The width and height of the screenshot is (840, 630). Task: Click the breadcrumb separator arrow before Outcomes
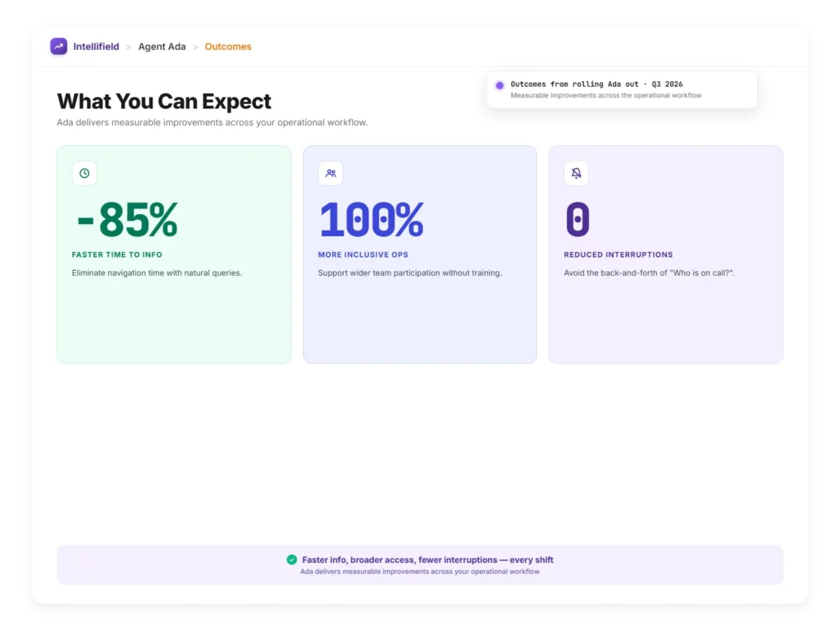[x=195, y=47]
